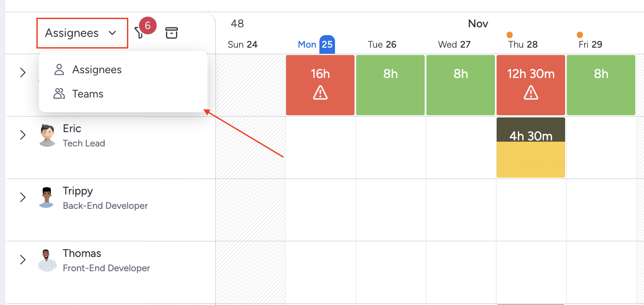
Task: Expand Thomas's row with the chevron
Action: (23, 260)
